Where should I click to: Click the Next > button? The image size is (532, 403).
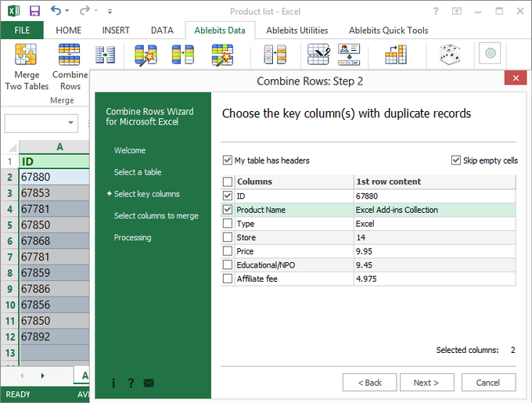click(x=427, y=383)
